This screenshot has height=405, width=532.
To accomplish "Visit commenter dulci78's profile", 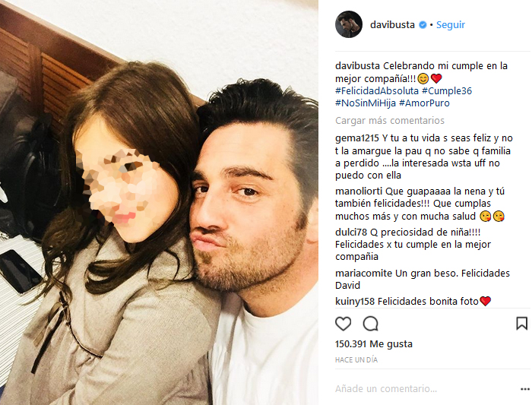I will [x=351, y=233].
